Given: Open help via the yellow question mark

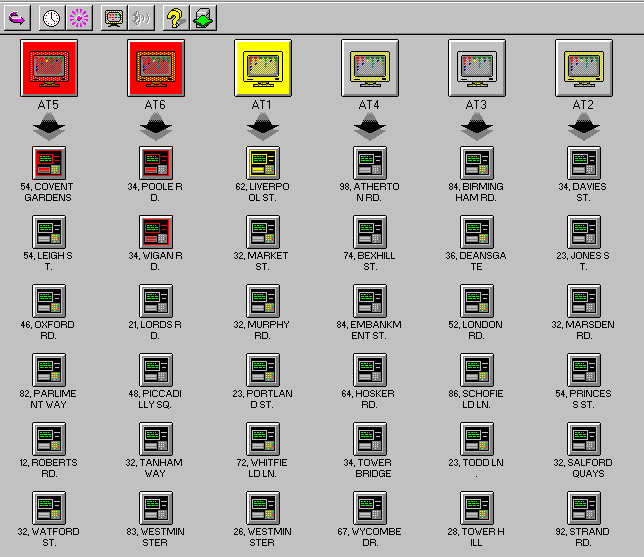Looking at the screenshot, I should [x=176, y=18].
